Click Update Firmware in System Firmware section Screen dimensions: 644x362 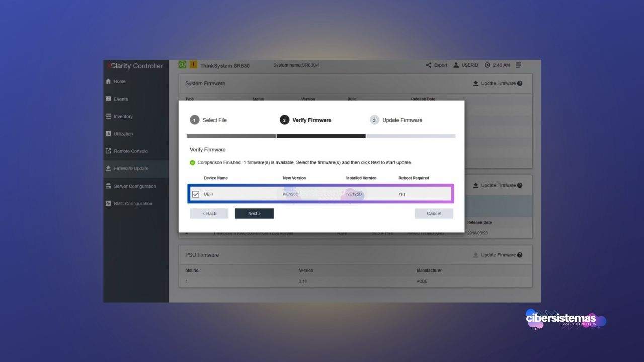tap(494, 83)
